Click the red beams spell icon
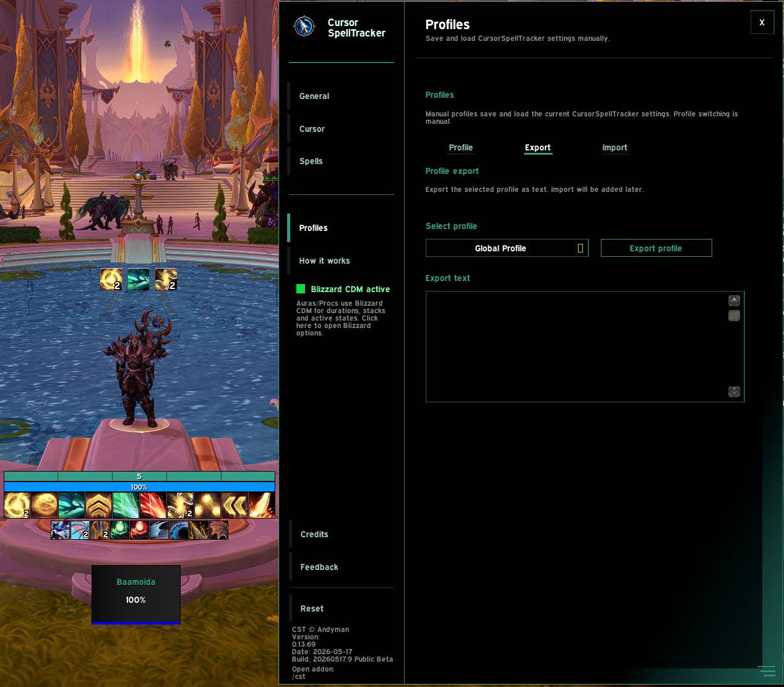Viewport: 784px width, 687px height. pos(153,505)
